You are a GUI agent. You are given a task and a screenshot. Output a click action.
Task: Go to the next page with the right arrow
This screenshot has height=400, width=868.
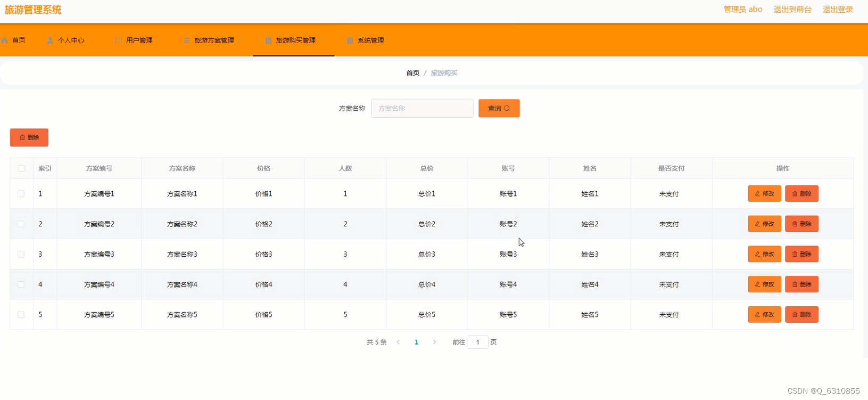point(434,342)
